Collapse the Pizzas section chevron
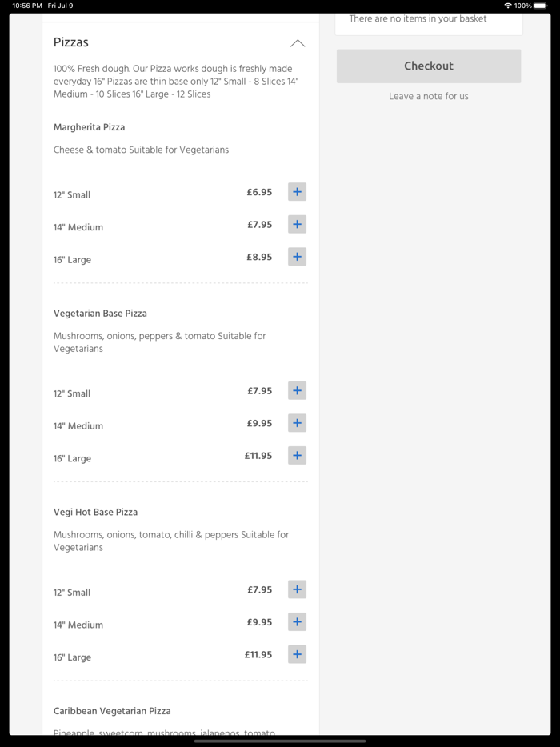Screen dimensions: 560x747 pyautogui.click(x=298, y=43)
